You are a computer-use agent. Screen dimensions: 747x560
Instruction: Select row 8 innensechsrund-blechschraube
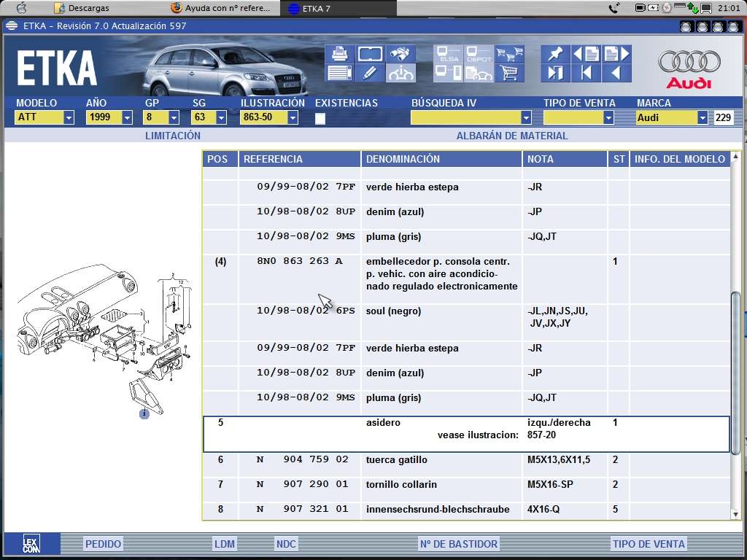coord(466,510)
